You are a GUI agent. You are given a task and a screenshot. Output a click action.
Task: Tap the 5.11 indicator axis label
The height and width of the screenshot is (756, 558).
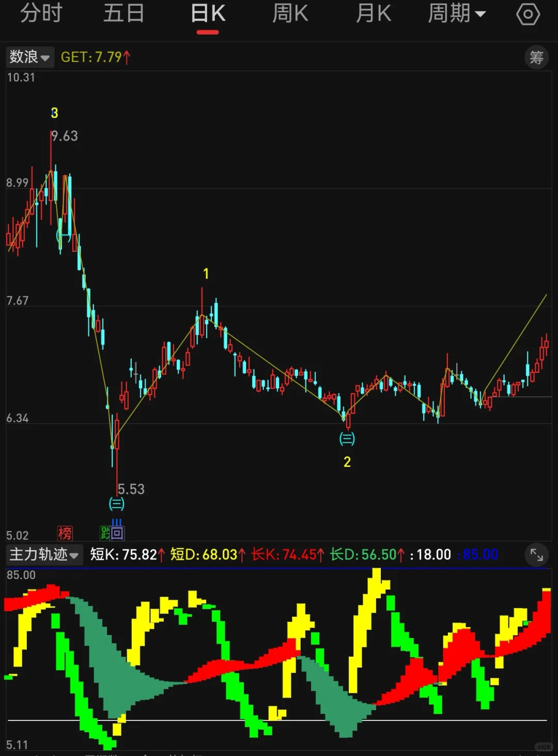click(17, 745)
